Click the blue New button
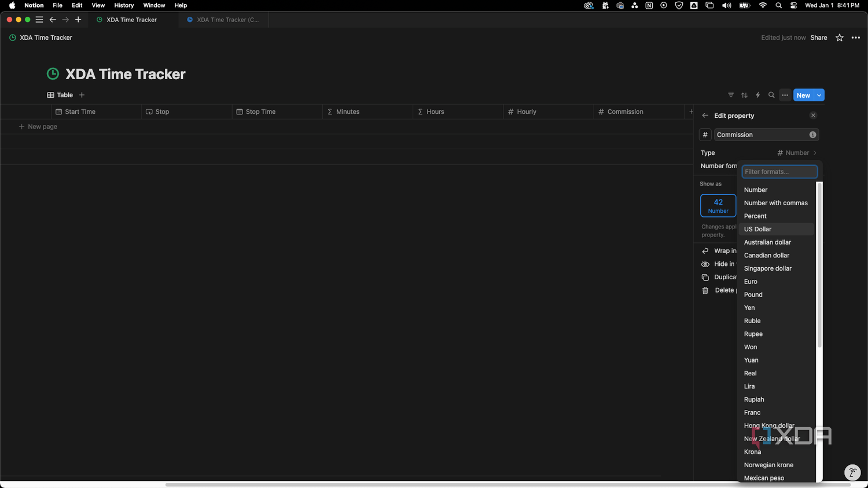The width and height of the screenshot is (868, 488). coord(803,95)
